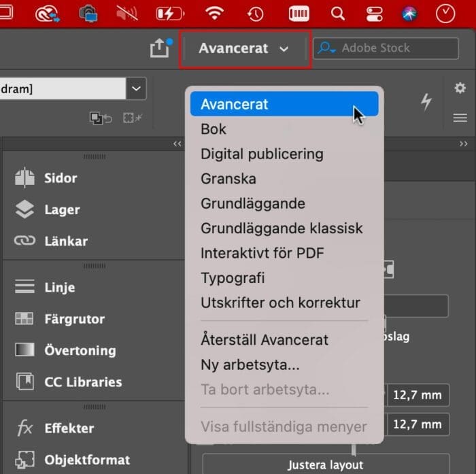The height and width of the screenshot is (474, 476).
Task: Click the Adobe Stock search field
Action: 386,48
